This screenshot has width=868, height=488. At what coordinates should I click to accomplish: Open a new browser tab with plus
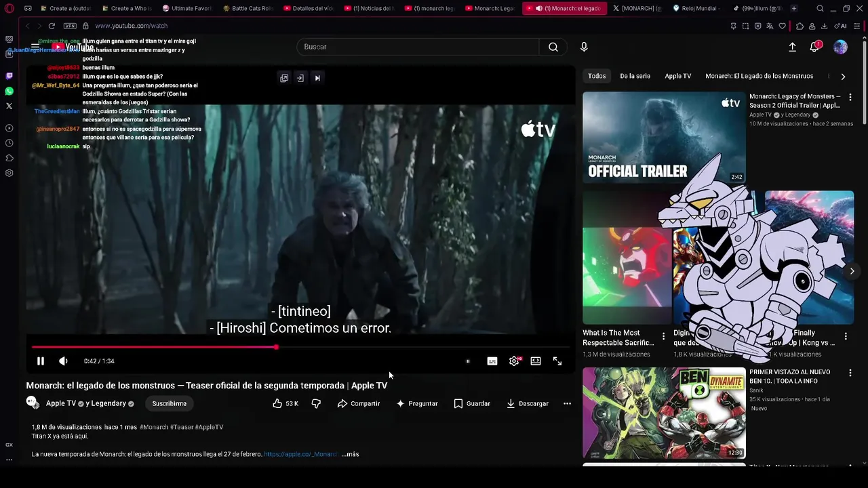794,8
